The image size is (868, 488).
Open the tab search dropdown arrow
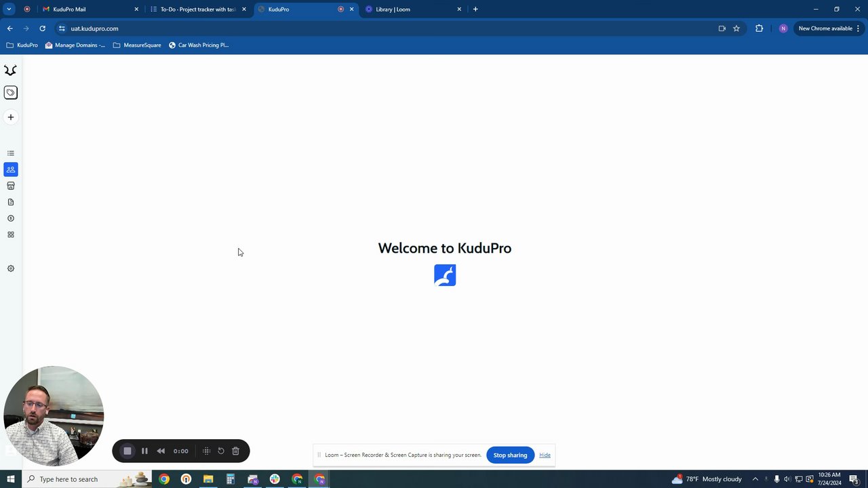[x=9, y=9]
